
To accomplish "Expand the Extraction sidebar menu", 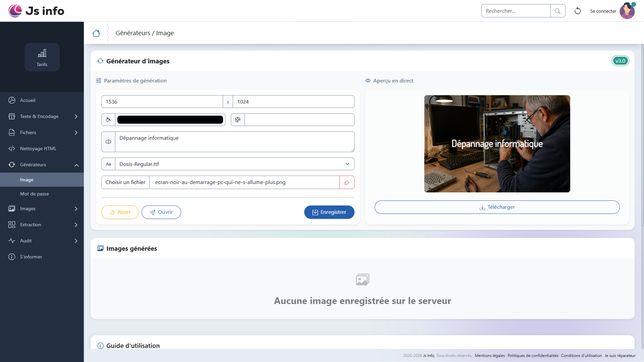I will 42,225.
